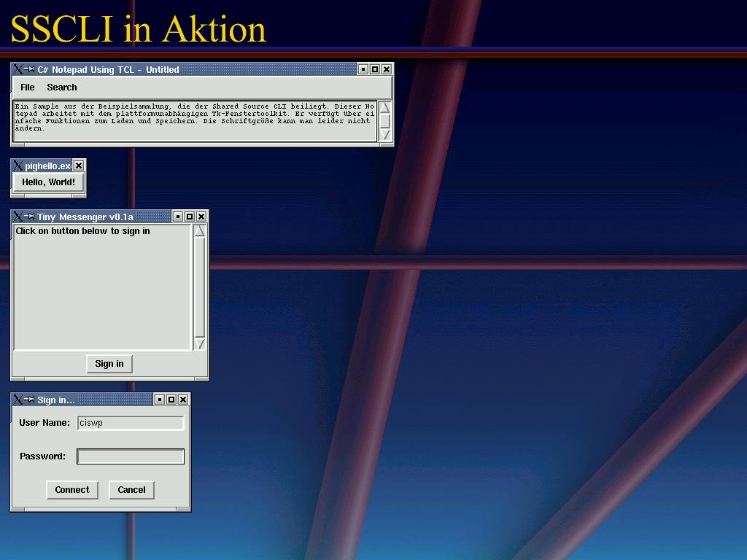The width and height of the screenshot is (747, 560).
Task: Click the Tiny Messenger scrollbar down arrow
Action: (x=200, y=344)
